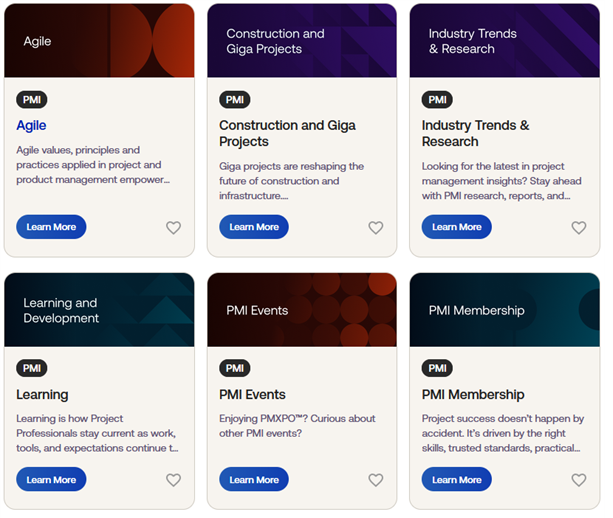613x518 pixels.
Task: Open the Agile title link
Action: click(31, 126)
